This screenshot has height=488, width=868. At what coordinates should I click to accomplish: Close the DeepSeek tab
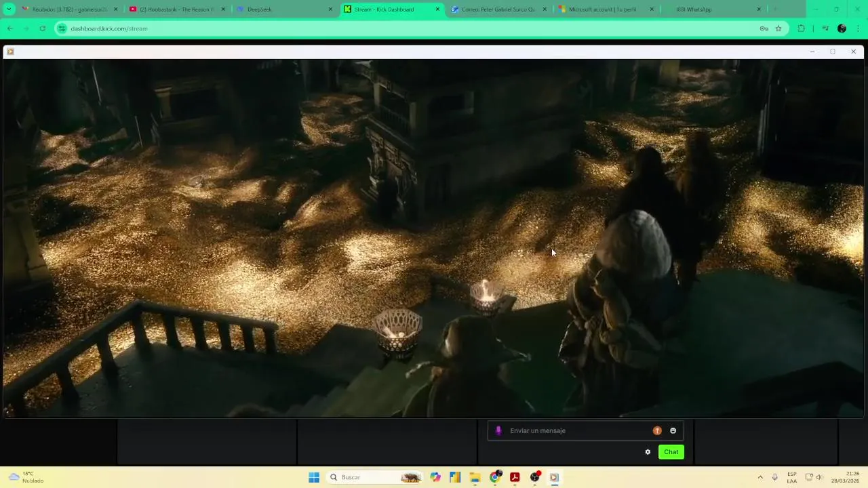330,9
